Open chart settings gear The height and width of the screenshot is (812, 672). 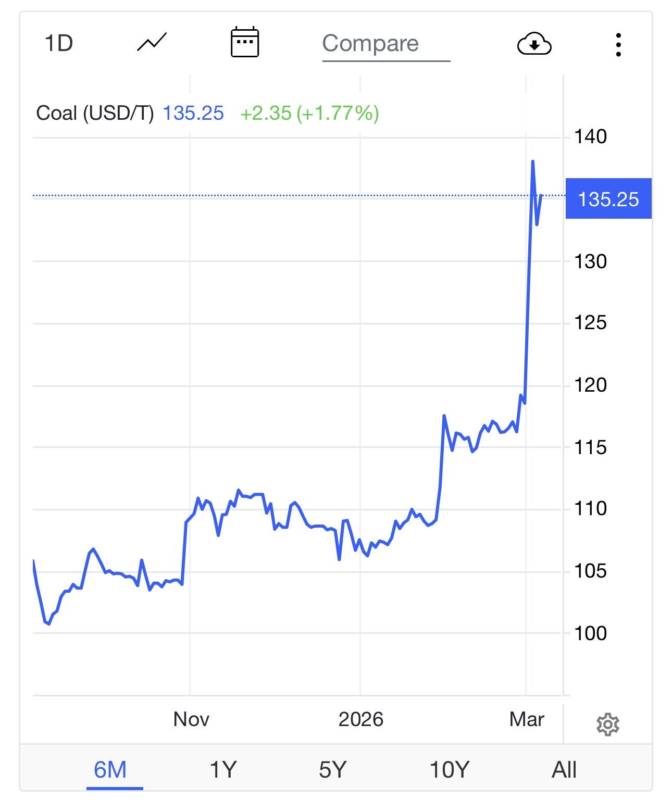tap(607, 724)
